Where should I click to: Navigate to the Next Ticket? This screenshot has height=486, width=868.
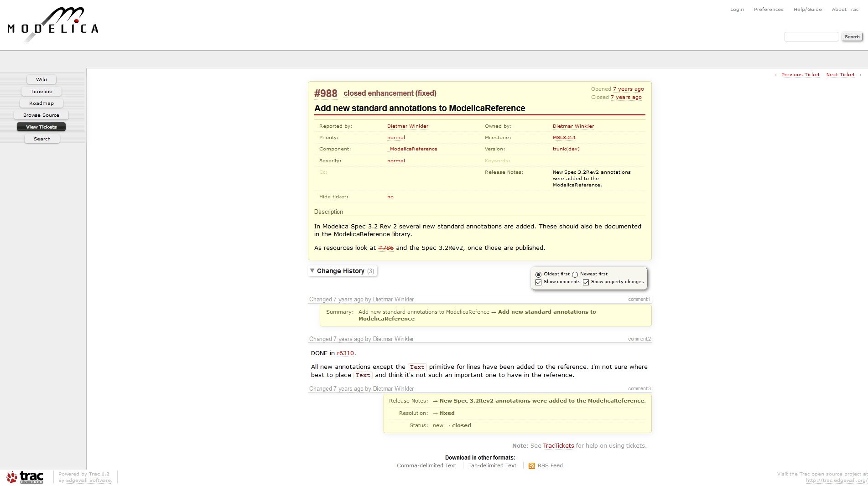[840, 74]
